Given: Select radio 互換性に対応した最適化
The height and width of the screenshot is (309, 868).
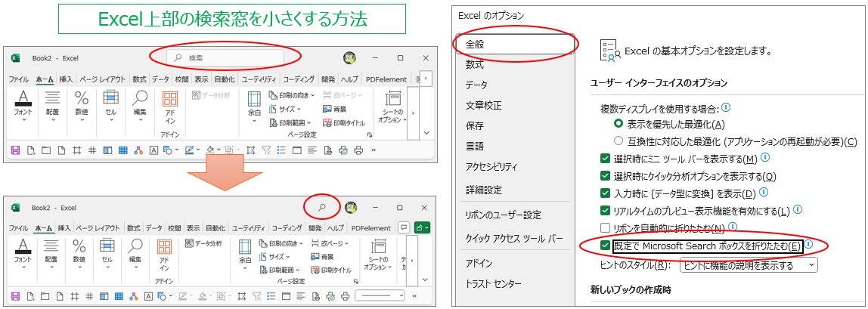Looking at the screenshot, I should (x=618, y=141).
